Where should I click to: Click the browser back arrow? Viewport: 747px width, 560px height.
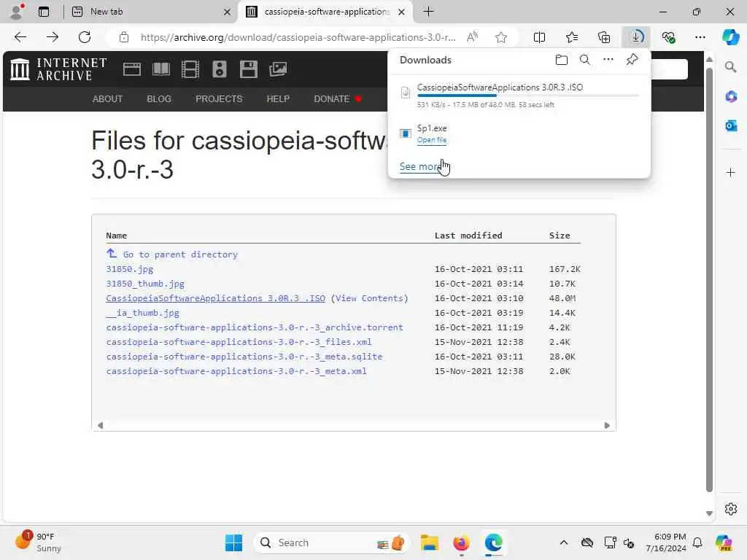[x=20, y=37]
